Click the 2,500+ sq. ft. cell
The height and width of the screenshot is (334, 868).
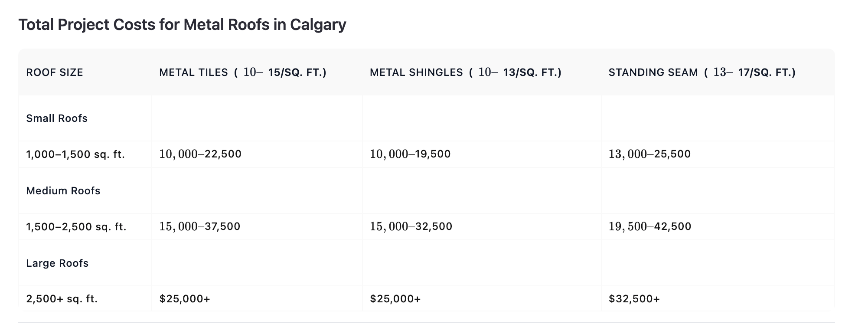point(62,299)
